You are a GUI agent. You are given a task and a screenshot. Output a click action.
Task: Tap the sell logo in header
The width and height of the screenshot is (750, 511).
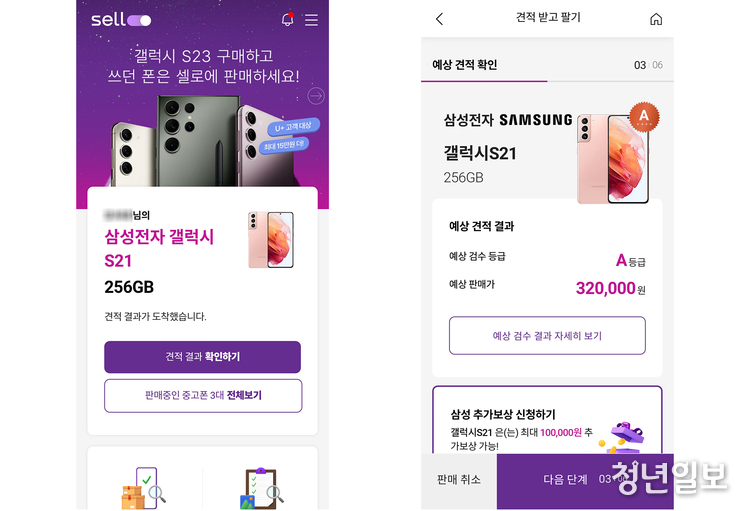click(x=121, y=20)
